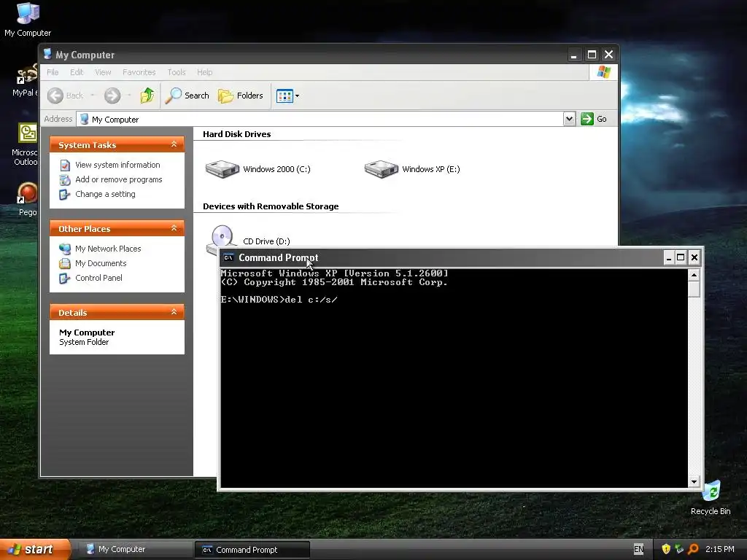This screenshot has height=560, width=747.
Task: Click the My Documents folder icon
Action: pyautogui.click(x=65, y=263)
